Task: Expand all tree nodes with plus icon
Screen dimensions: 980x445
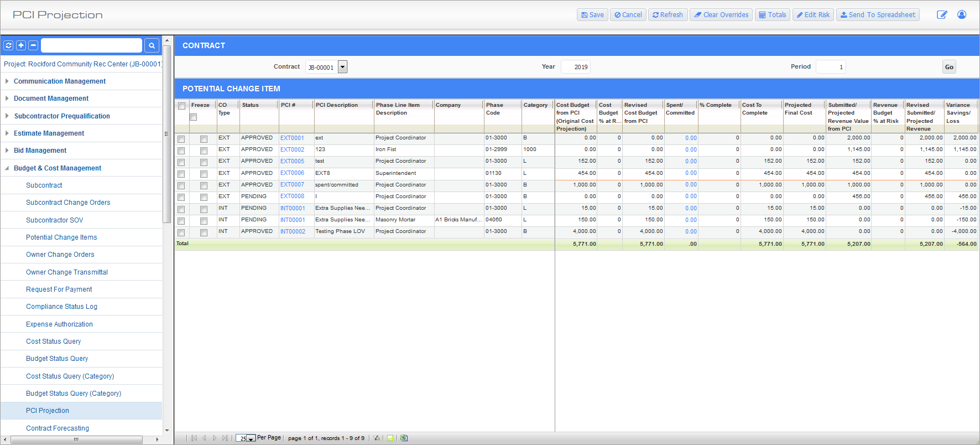Action: [x=21, y=45]
